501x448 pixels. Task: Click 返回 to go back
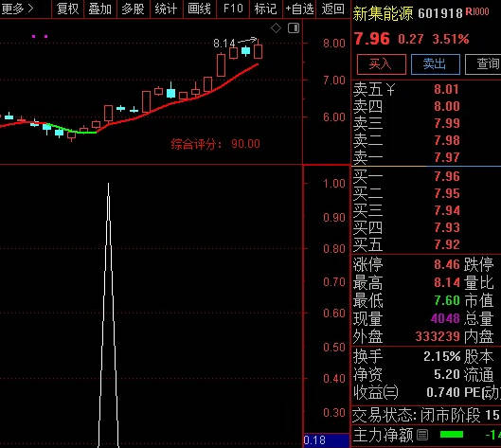(x=333, y=9)
